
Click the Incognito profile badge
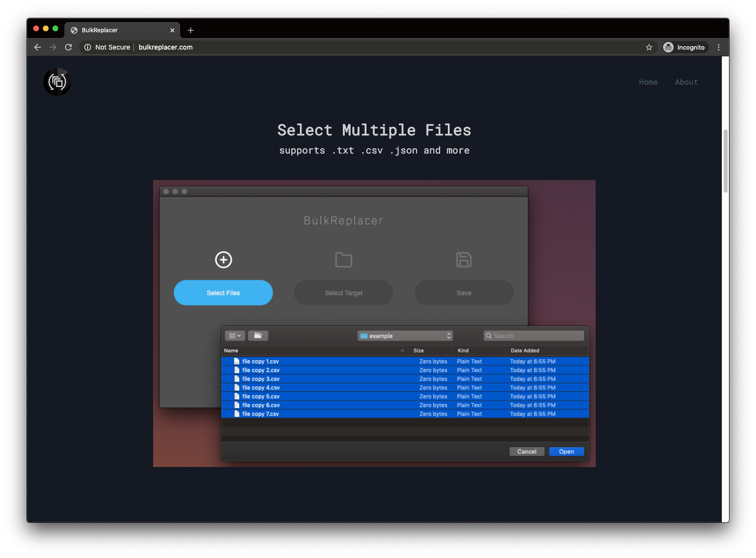coord(684,47)
